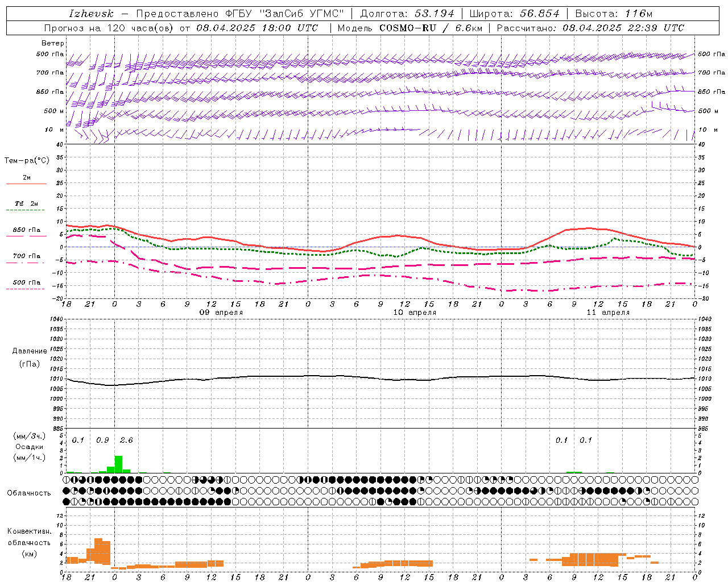Click the tallest green precipitation bar
Viewport: 728px width, 582px height.
click(118, 464)
